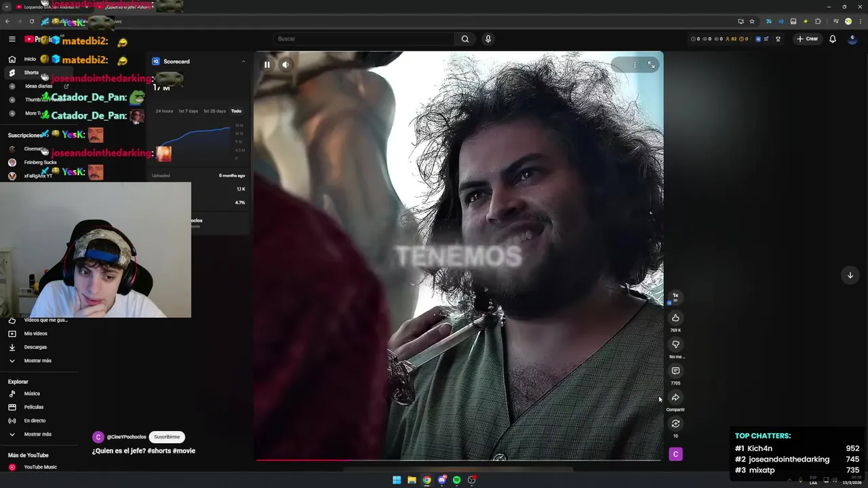868x488 pixels.
Task: Select the 1st 7 days Scorecard tab
Action: tap(189, 111)
